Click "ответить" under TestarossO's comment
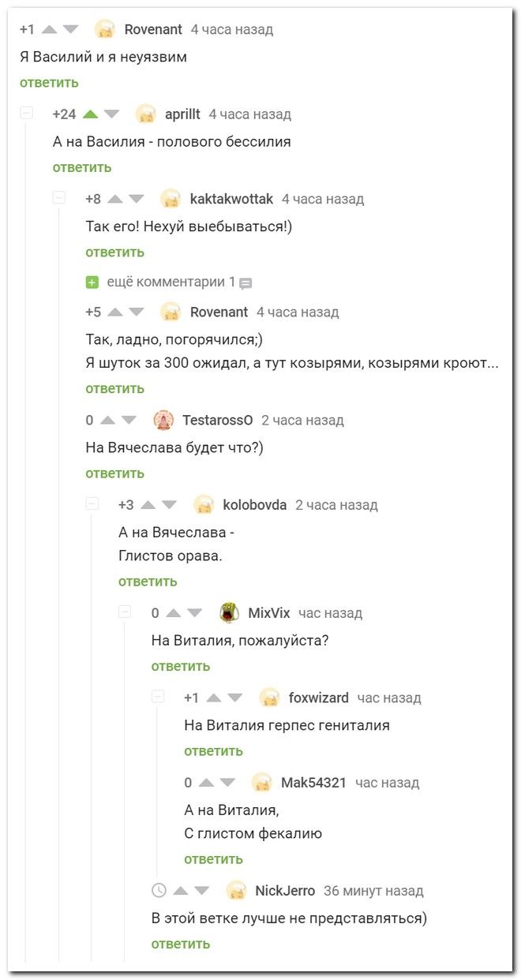The height and width of the screenshot is (980, 521). point(114,473)
